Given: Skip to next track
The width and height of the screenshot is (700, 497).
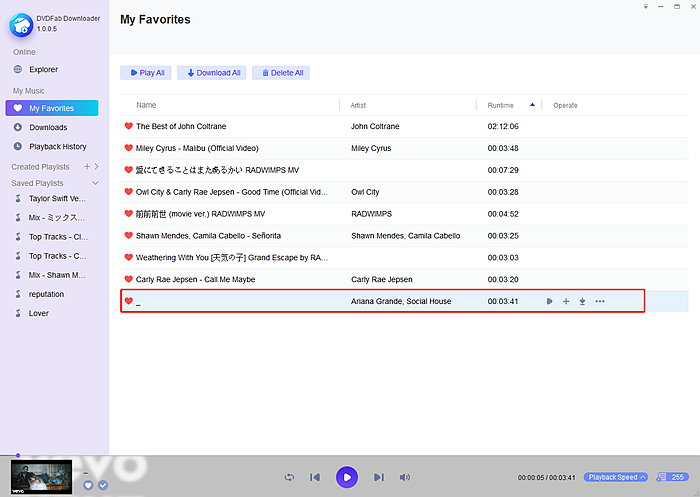Looking at the screenshot, I should (x=379, y=477).
